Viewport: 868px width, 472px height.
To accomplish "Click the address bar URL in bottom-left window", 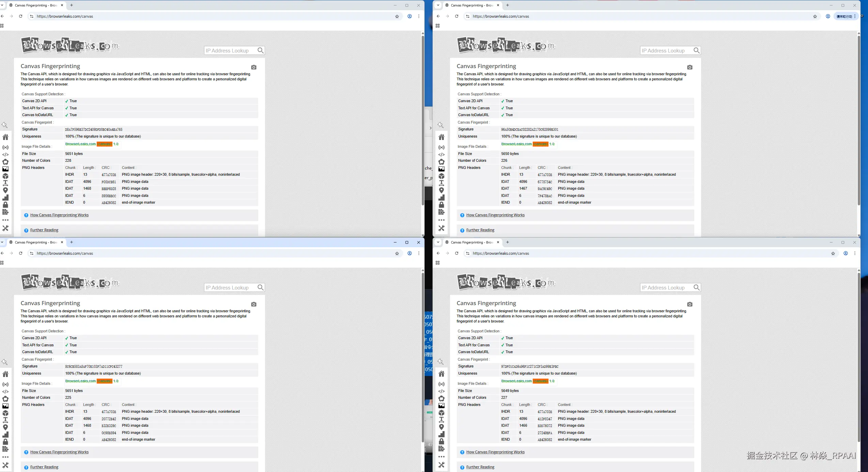I will coord(65,253).
